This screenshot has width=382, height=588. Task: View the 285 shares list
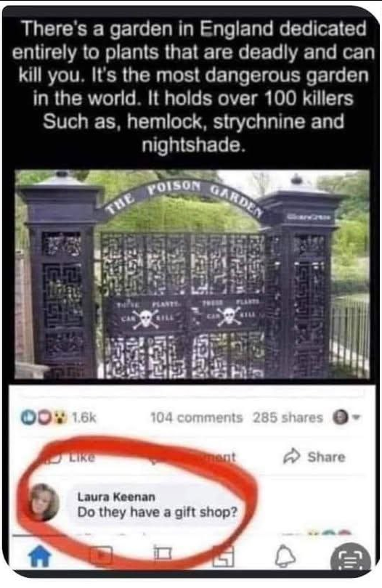[288, 417]
